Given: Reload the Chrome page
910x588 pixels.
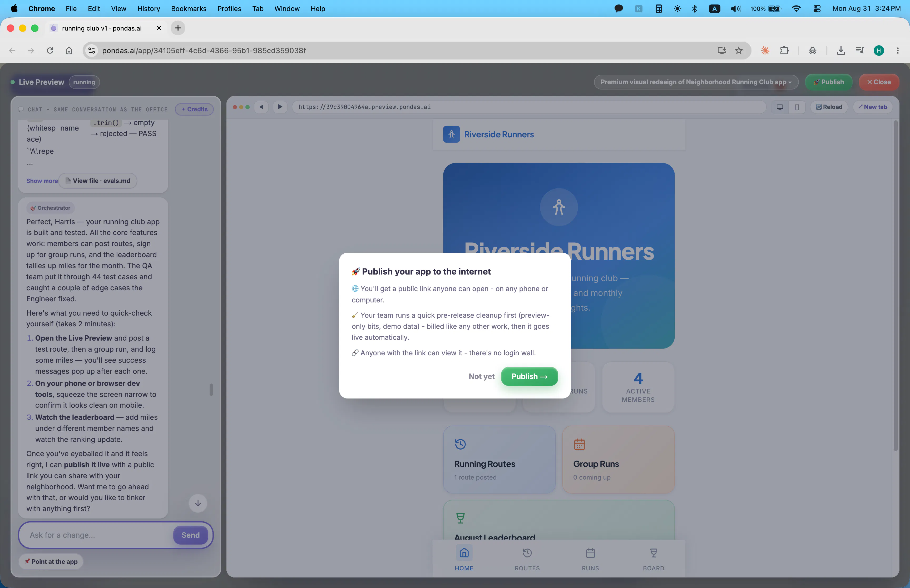Looking at the screenshot, I should pyautogui.click(x=50, y=50).
